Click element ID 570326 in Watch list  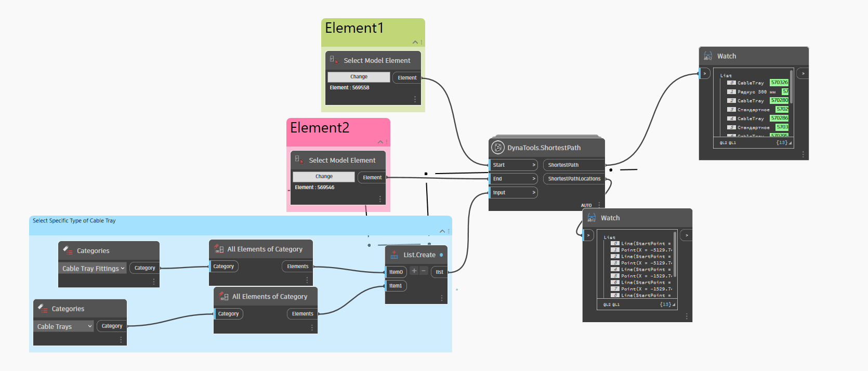pos(779,83)
